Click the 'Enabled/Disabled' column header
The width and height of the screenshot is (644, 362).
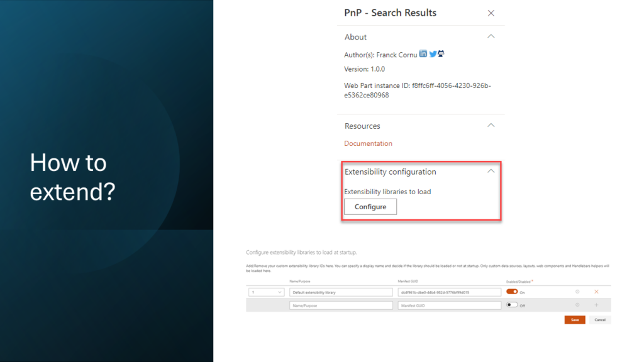tap(518, 282)
